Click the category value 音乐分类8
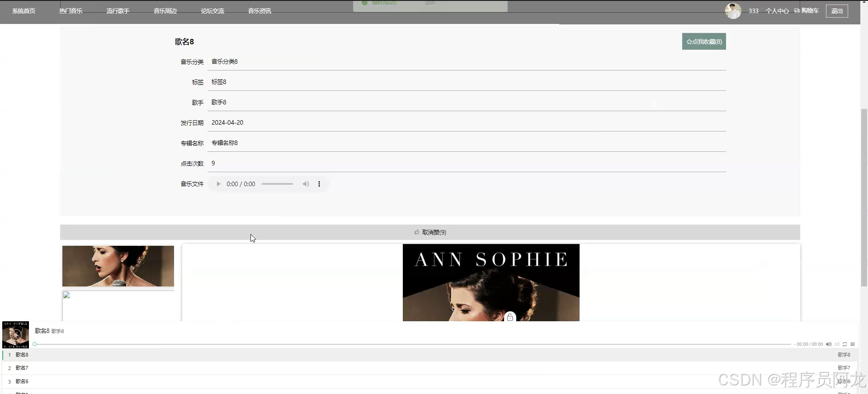Screen dimensions: 868x394 [225, 61]
